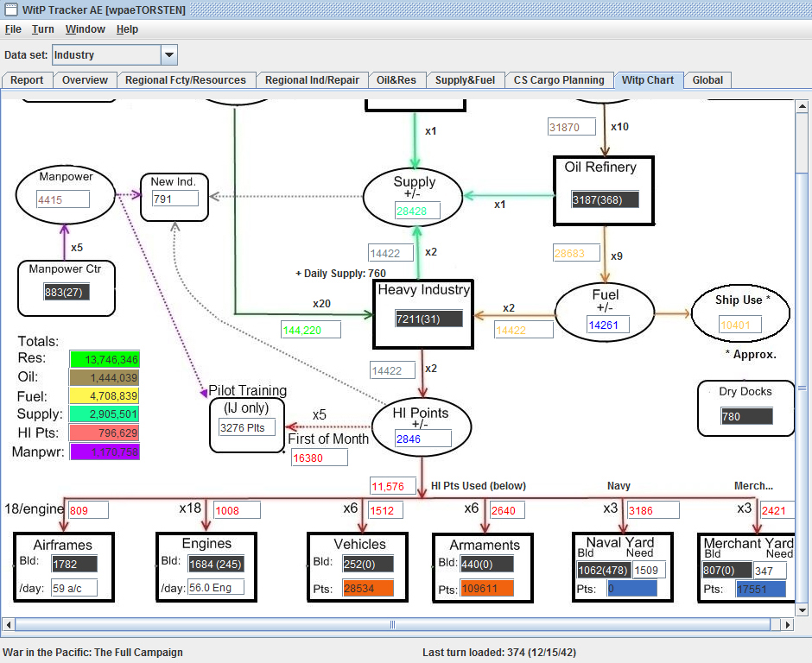Open the Oil&Res tab
The image size is (812, 663).
tap(396, 80)
